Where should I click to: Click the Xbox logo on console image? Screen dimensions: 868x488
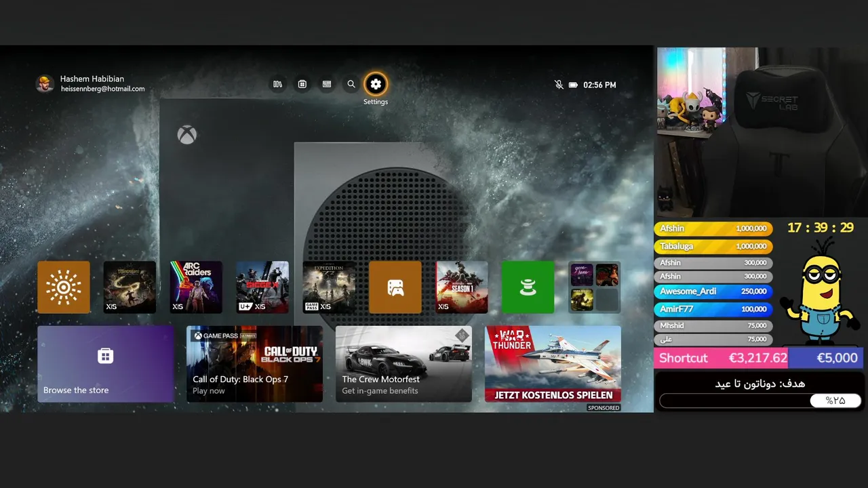[186, 134]
